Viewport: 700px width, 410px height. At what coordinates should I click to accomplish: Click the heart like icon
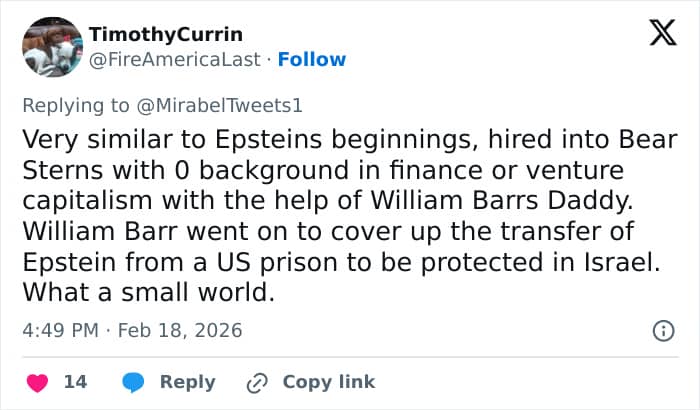[x=36, y=382]
